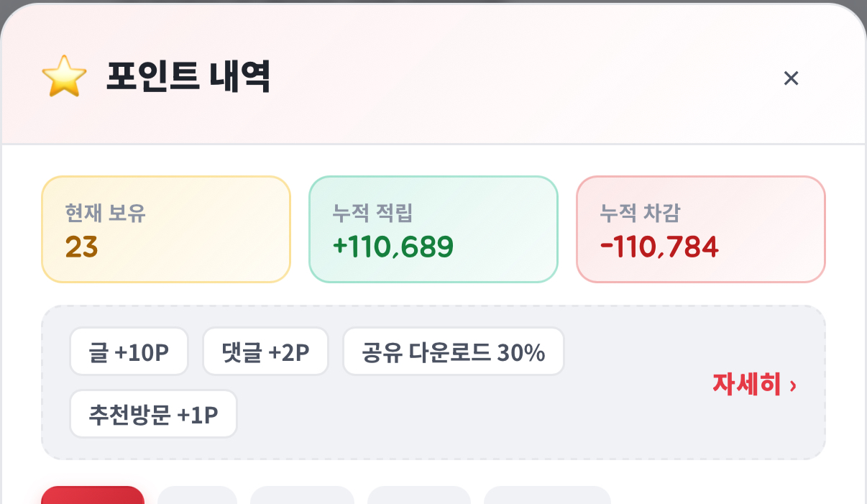This screenshot has width=867, height=504.
Task: Open the green 누적 적립 card
Action: pyautogui.click(x=433, y=229)
